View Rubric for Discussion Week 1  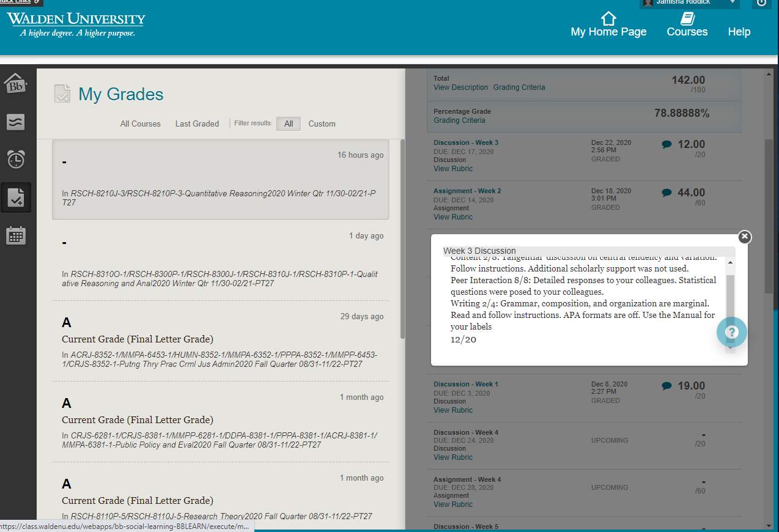453,410
